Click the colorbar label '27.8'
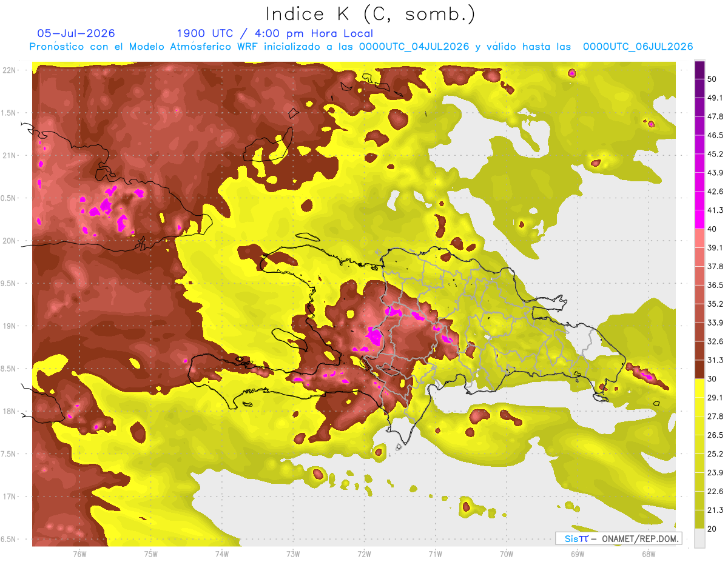Viewport: 728px width, 562px height. pos(715,416)
